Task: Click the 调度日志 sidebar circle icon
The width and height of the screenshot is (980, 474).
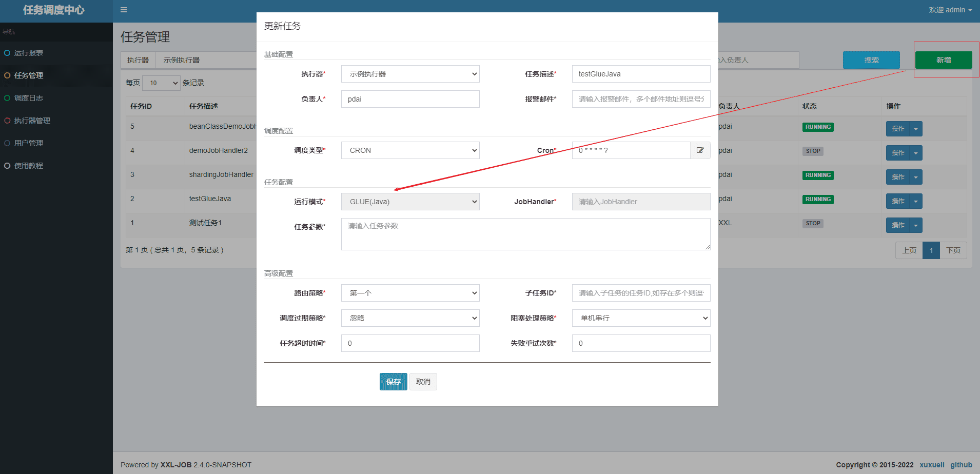Action: click(x=7, y=98)
